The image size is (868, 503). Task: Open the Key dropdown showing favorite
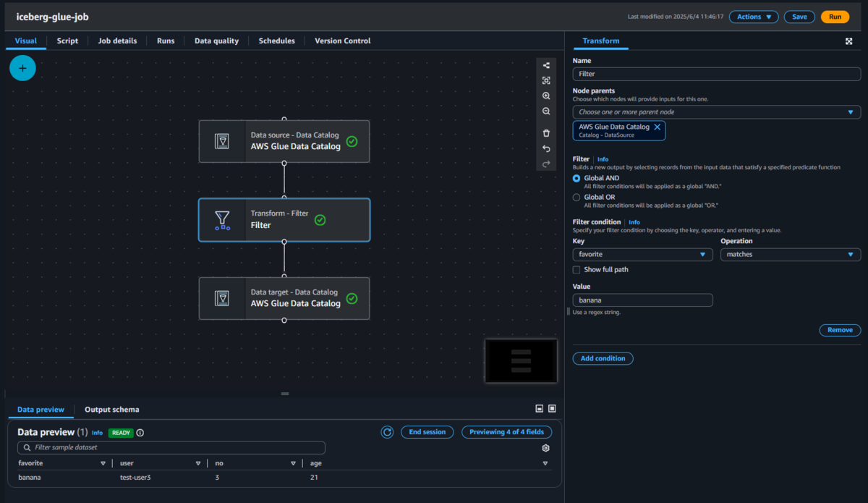click(642, 255)
